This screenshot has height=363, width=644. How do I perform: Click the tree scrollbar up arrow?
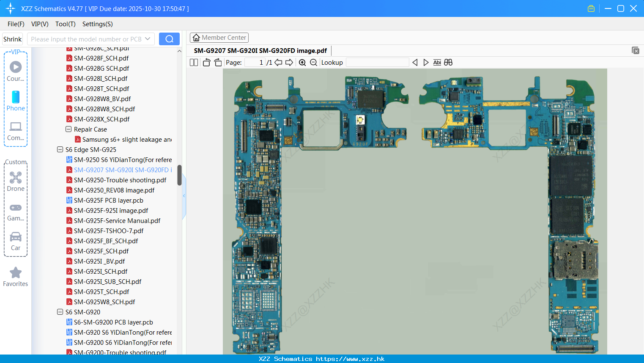(179, 51)
